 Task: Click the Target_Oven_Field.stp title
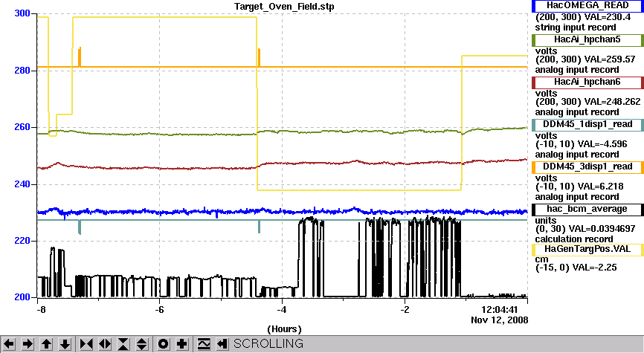coord(284,7)
